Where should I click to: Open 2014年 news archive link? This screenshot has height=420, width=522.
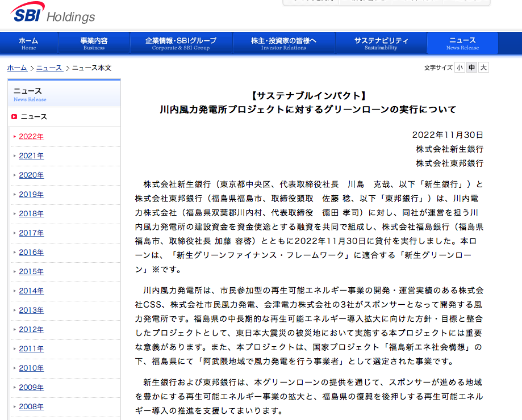(31, 291)
